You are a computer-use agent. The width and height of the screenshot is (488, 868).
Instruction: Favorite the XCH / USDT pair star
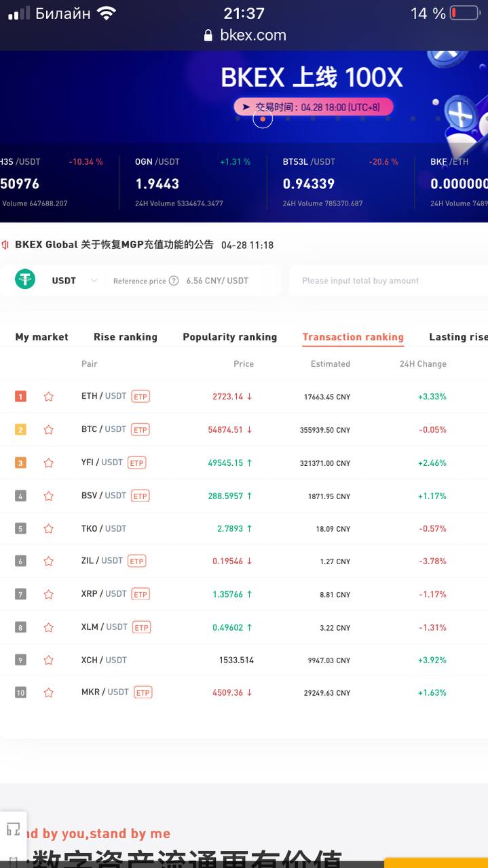48,660
